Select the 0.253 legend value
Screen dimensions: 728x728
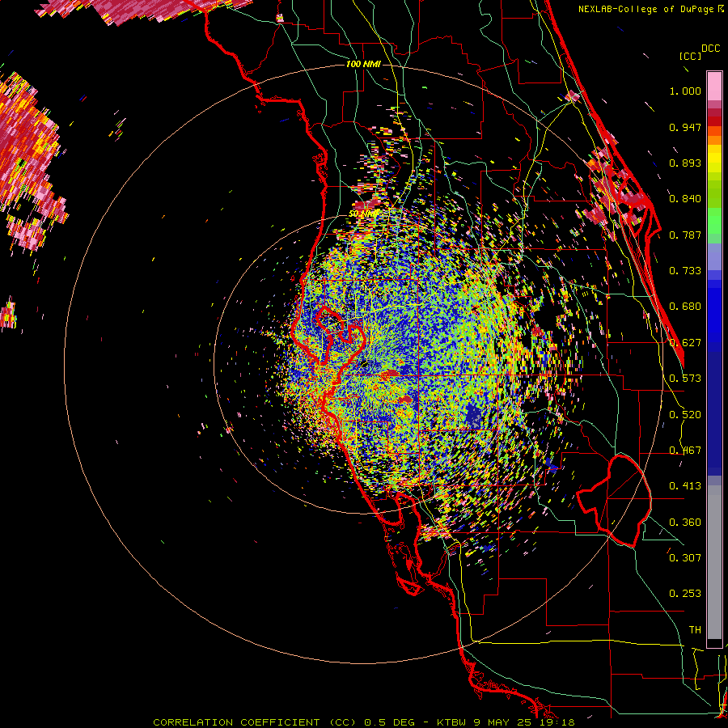(685, 594)
